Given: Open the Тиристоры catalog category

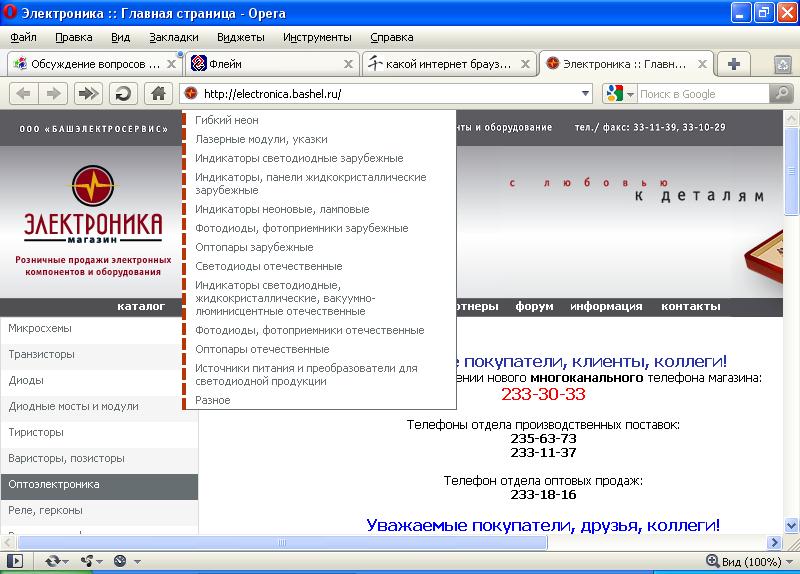Looking at the screenshot, I should 99,433.
